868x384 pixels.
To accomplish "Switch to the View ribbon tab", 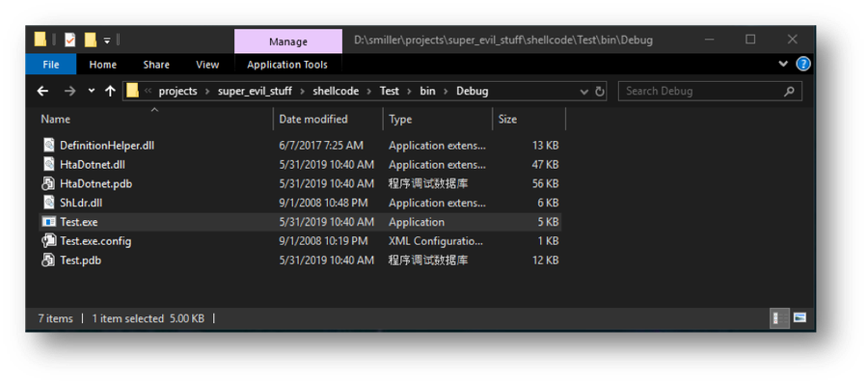I will click(207, 65).
